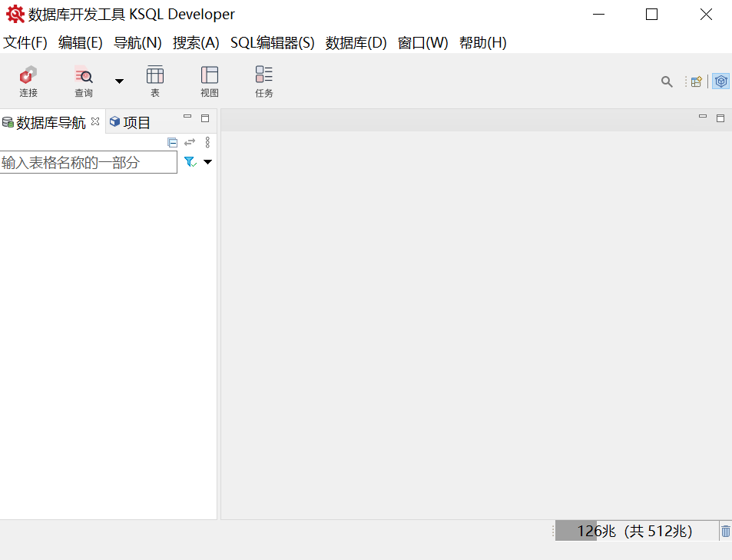Open a new database connection
Screen dimensions: 732x560
28,81
